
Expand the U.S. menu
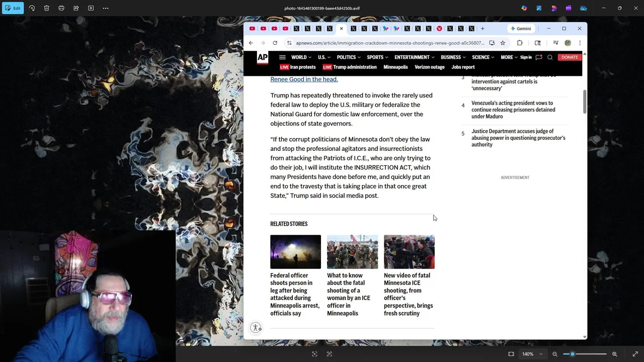pos(324,57)
